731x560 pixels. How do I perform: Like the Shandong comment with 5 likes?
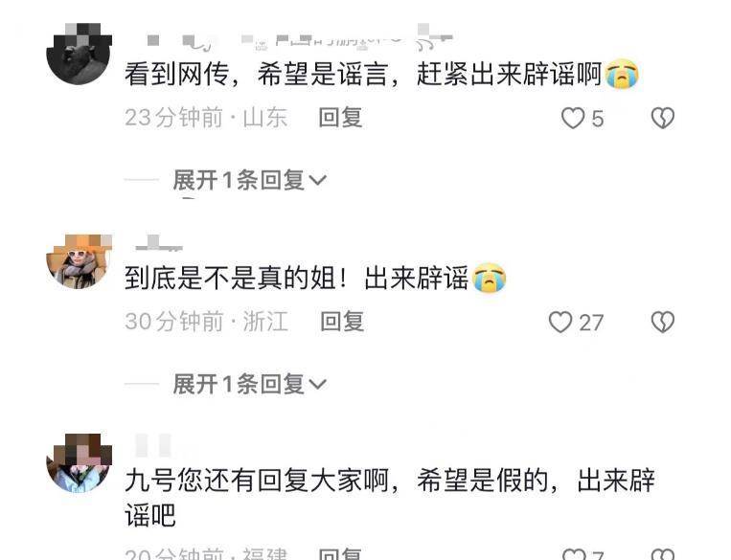tap(573, 118)
